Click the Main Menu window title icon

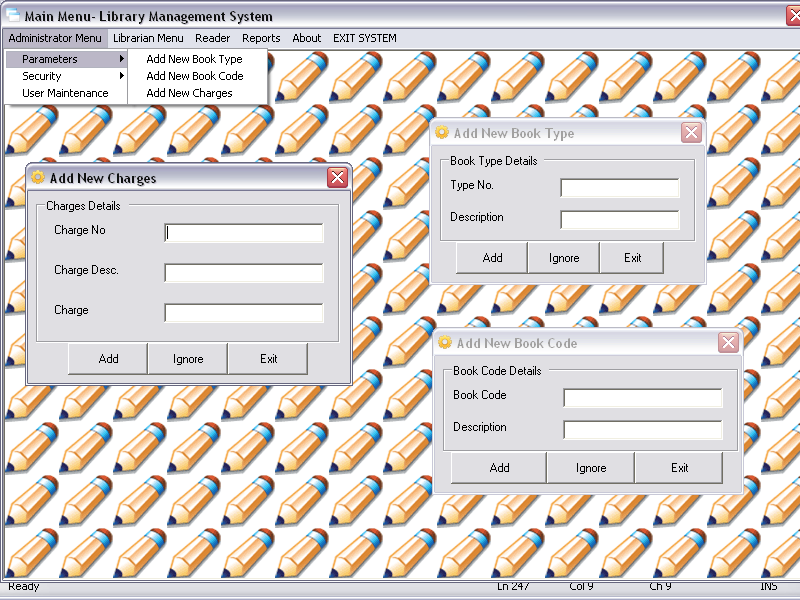tap(13, 15)
